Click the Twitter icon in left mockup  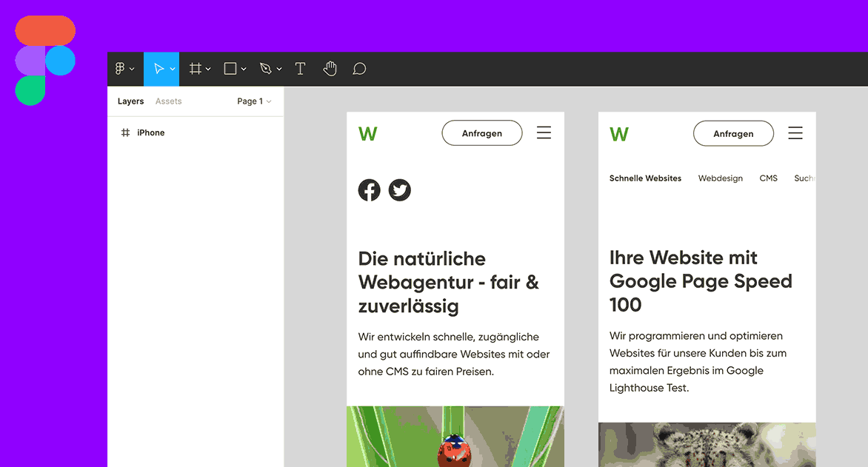pyautogui.click(x=400, y=189)
